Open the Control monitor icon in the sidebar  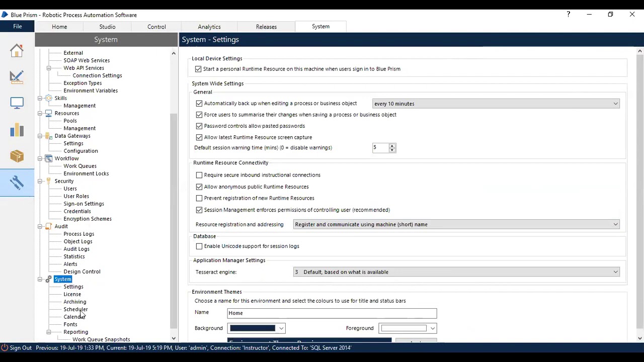click(x=17, y=103)
